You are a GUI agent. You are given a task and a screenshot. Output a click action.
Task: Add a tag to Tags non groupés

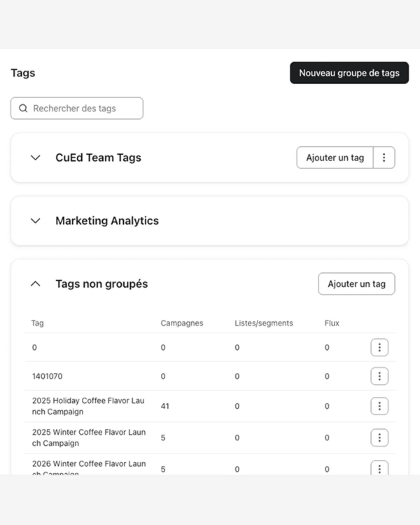point(356,284)
